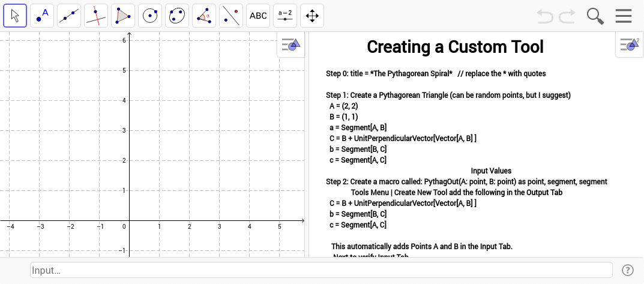The image size is (644, 284).
Task: Select the ABC Text tool
Action: click(x=258, y=16)
